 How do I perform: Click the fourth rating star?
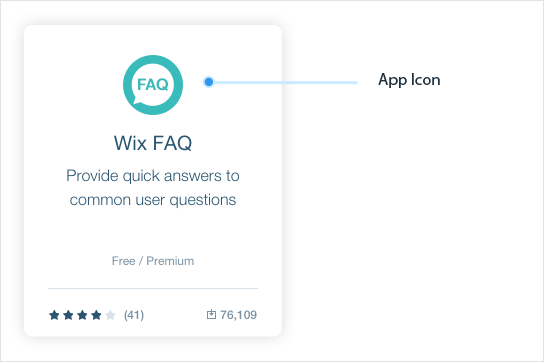point(96,315)
